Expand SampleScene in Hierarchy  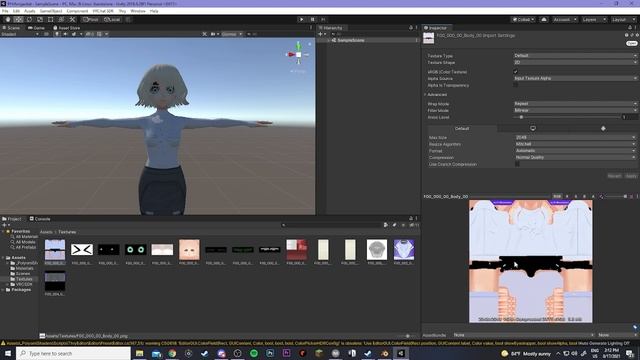[328, 40]
